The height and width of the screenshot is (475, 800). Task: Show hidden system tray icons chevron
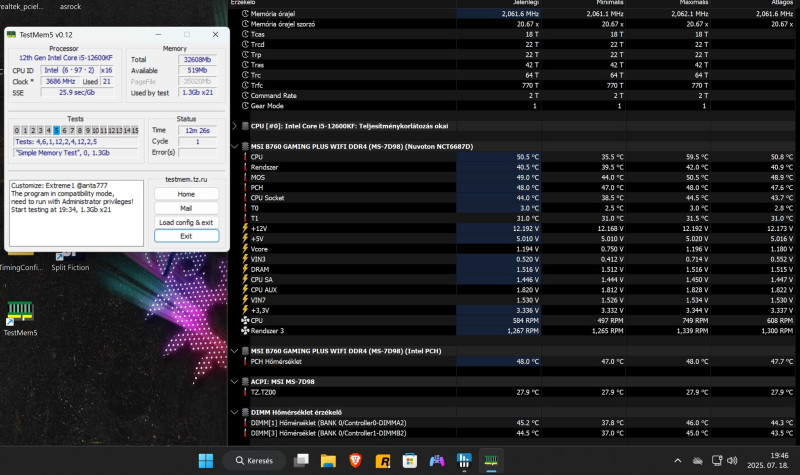[678, 461]
